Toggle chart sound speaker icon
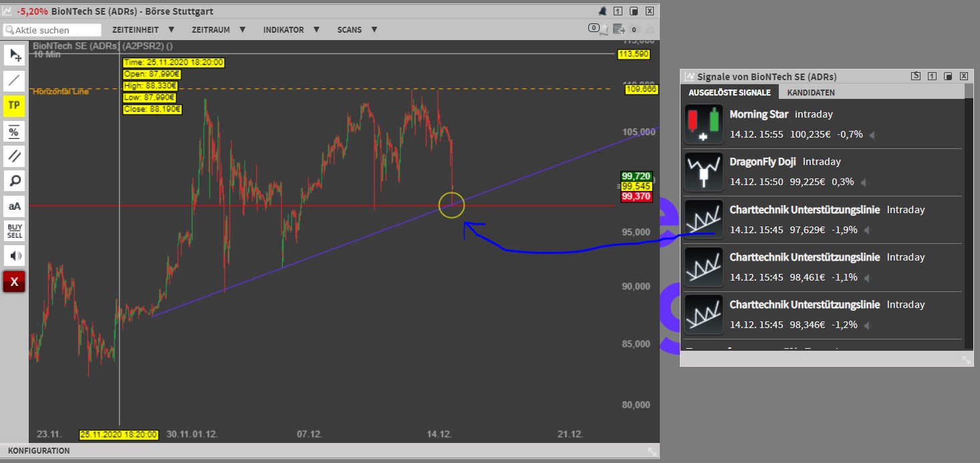The image size is (980, 463). point(14,256)
